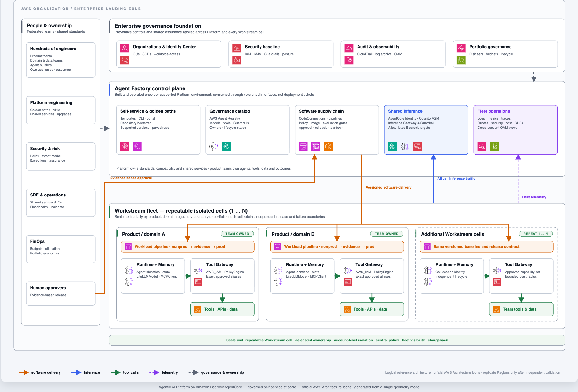The width and height of the screenshot is (578, 392).
Task: Click the AWS Organizations hierarchy icon
Action: (x=125, y=48)
